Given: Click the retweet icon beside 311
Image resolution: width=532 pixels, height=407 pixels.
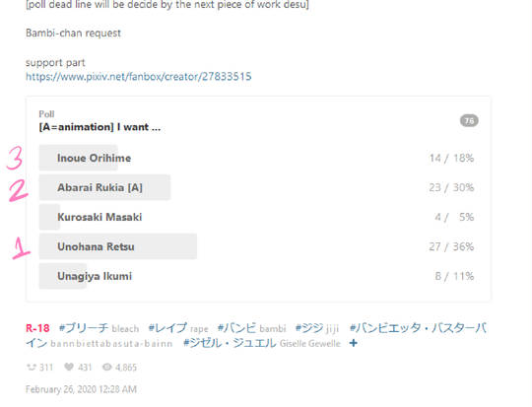Looking at the screenshot, I should coord(32,368).
